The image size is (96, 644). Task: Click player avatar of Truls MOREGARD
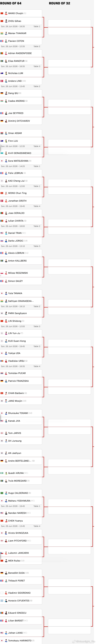pyautogui.click(x=6, y=481)
